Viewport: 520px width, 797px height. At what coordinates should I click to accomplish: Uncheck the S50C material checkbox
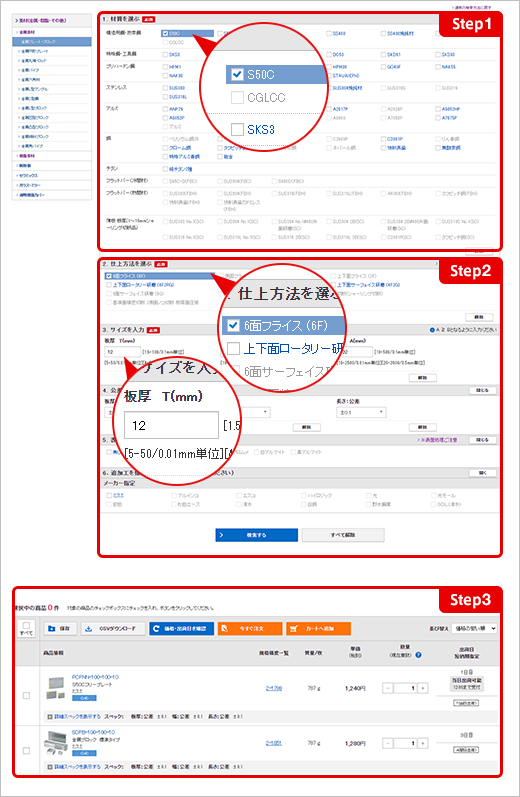tap(165, 34)
